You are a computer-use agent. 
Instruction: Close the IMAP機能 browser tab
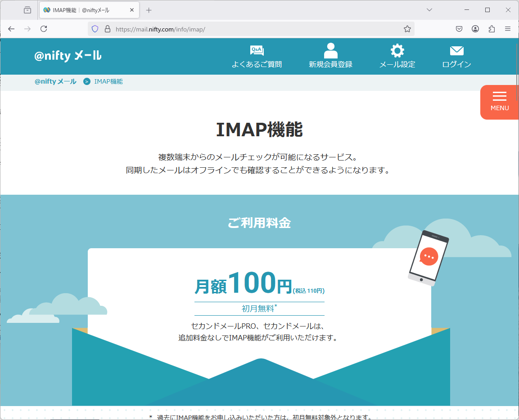pyautogui.click(x=132, y=10)
